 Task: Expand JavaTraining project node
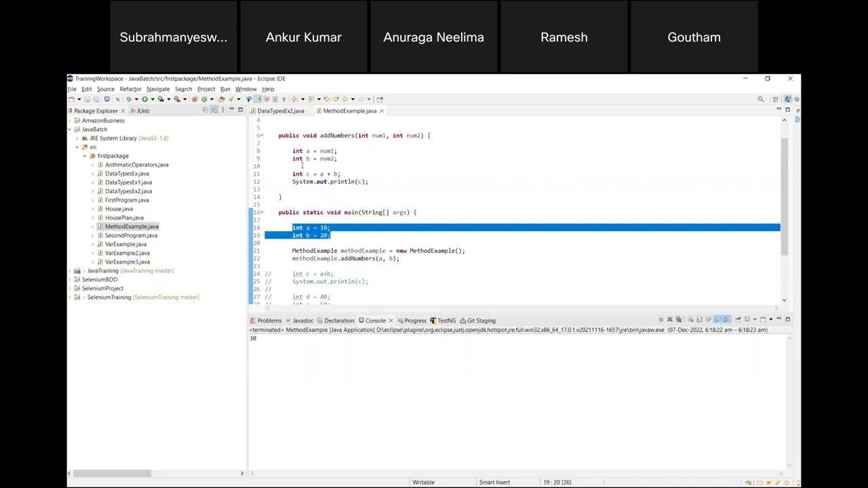70,270
